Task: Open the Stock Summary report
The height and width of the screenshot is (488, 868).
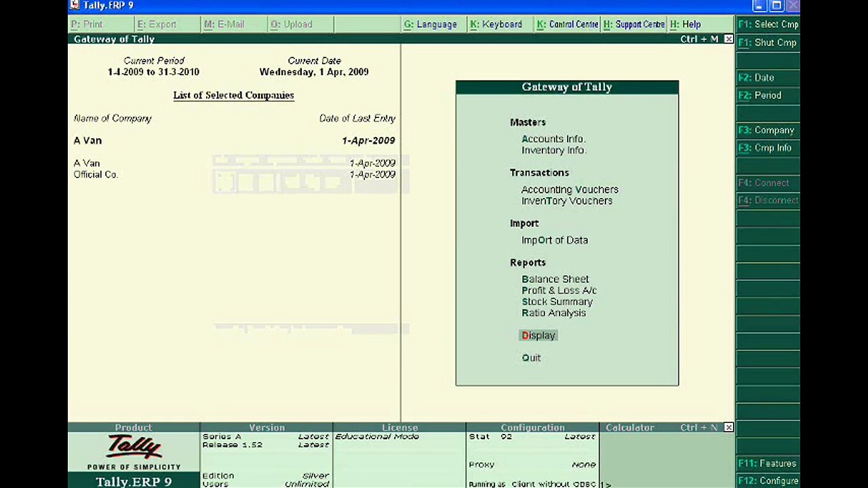Action: pyautogui.click(x=557, y=302)
